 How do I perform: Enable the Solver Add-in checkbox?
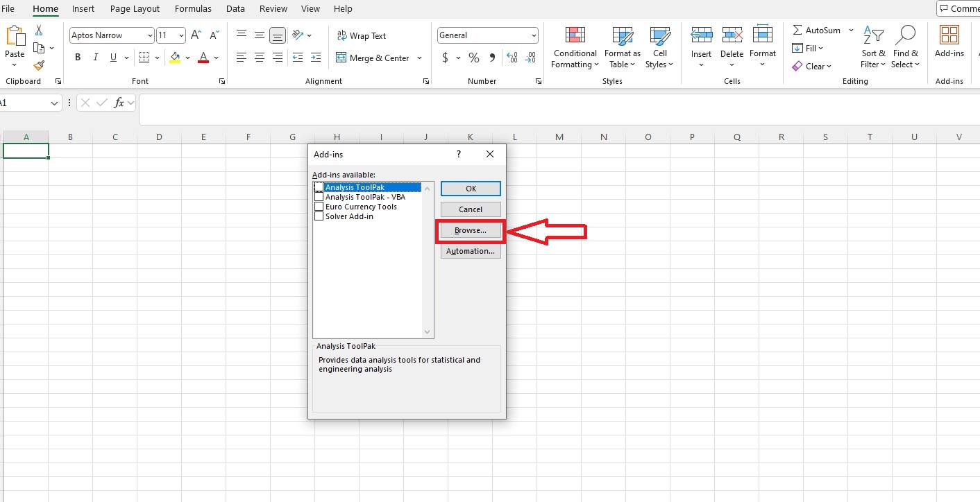[x=319, y=216]
